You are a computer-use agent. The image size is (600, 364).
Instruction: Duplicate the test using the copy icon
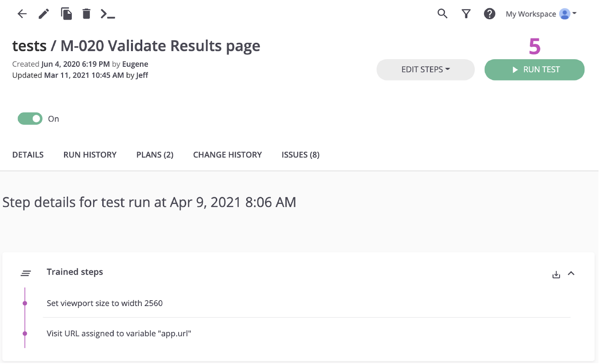[67, 13]
